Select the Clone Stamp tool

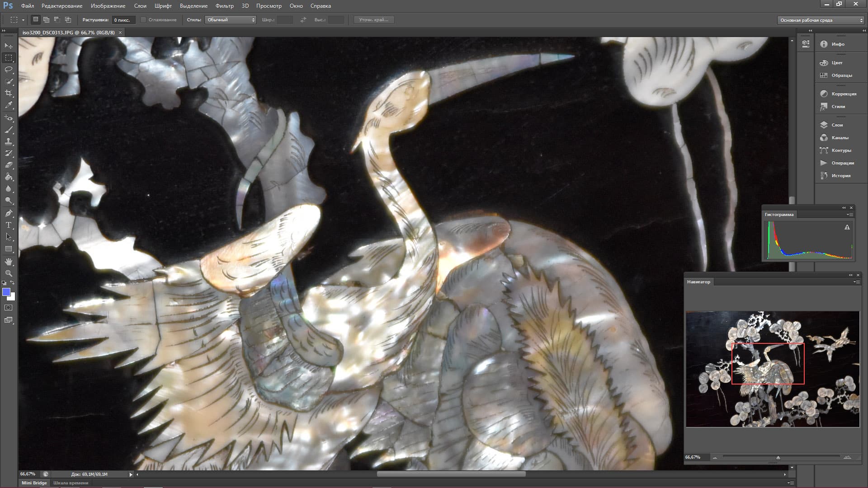[9, 141]
